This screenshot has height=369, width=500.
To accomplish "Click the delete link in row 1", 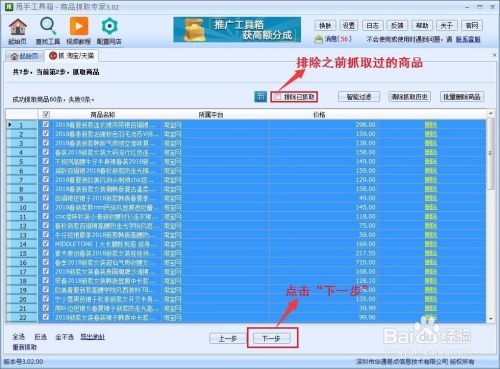I will pos(431,125).
